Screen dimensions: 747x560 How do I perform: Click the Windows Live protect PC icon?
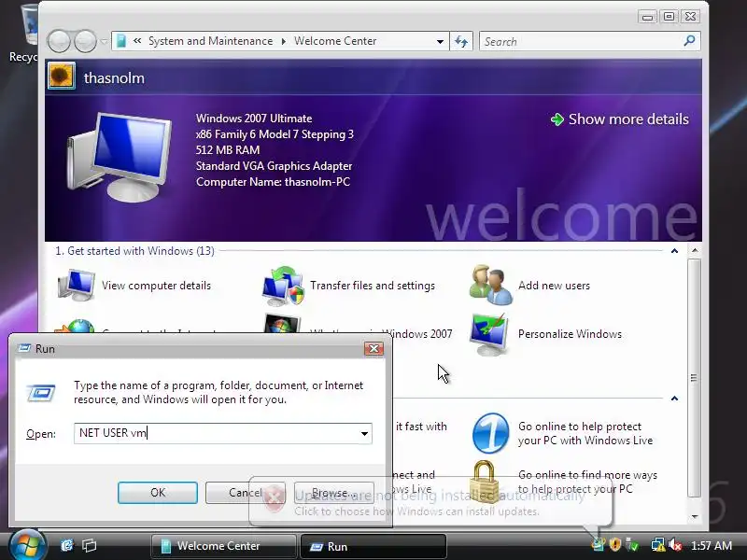pos(491,433)
